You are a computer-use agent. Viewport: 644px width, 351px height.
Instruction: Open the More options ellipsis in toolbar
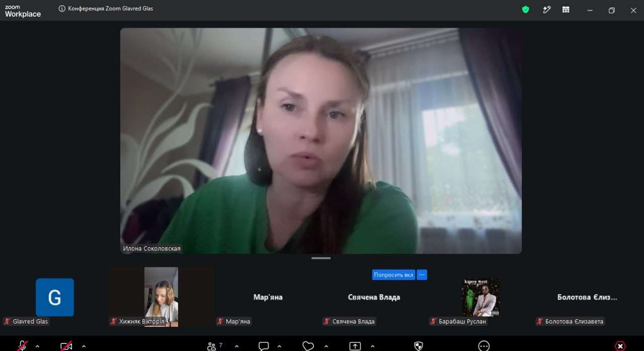click(x=484, y=346)
